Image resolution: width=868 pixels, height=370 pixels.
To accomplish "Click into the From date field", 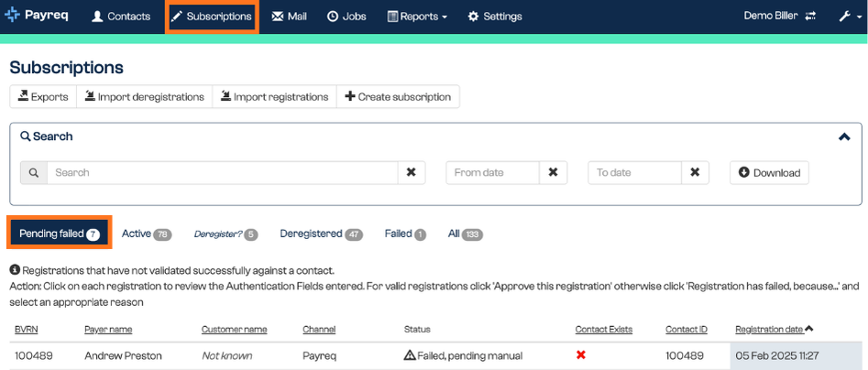I will click(x=493, y=172).
